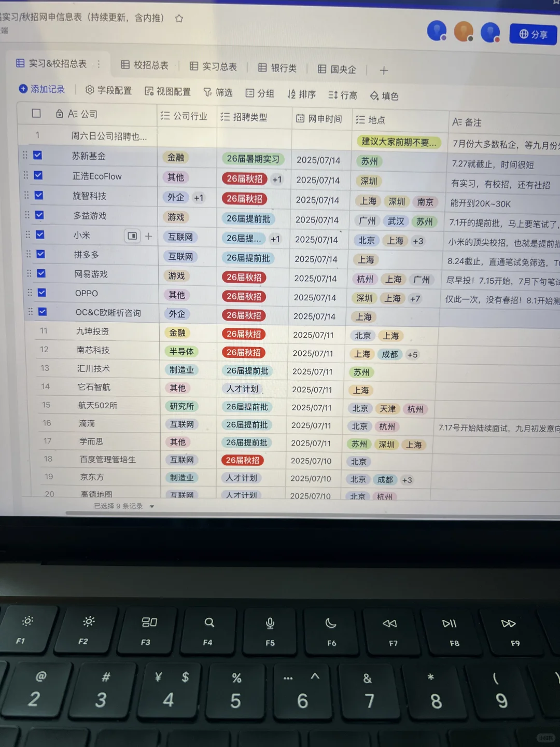
Task: Click the 建议大家前期不要... location tag
Action: [x=399, y=142]
